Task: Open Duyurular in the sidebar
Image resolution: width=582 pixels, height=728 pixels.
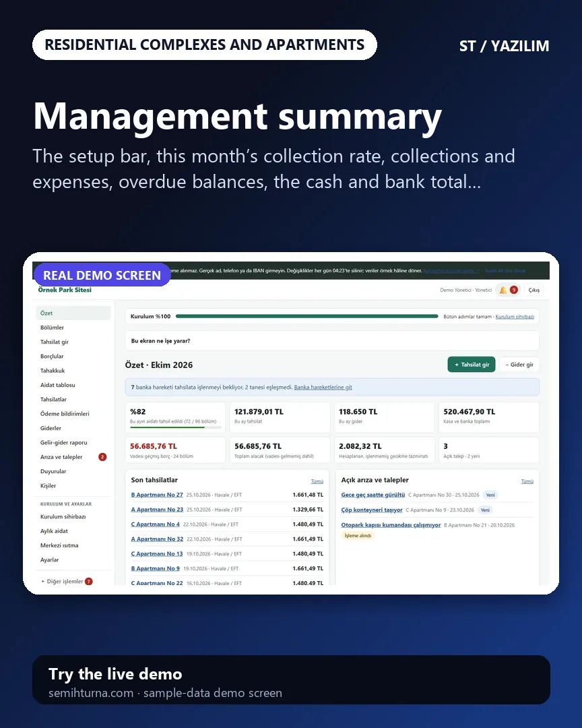Action: (73, 471)
